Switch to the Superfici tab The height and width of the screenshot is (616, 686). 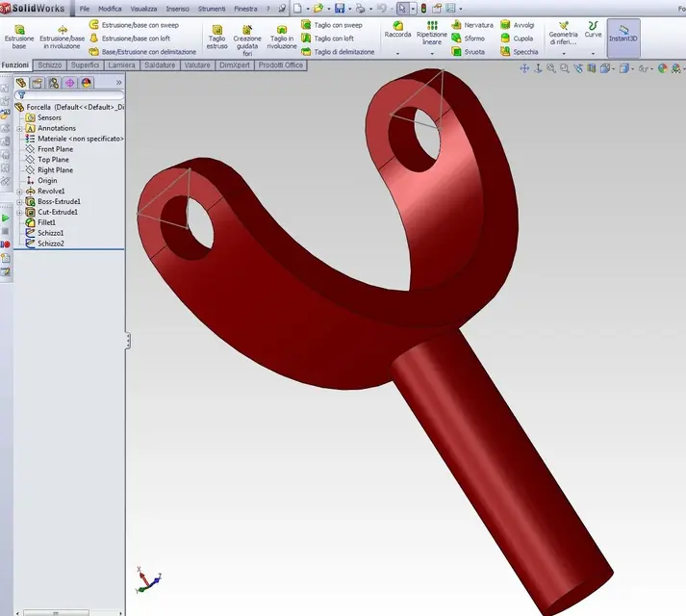click(x=85, y=65)
